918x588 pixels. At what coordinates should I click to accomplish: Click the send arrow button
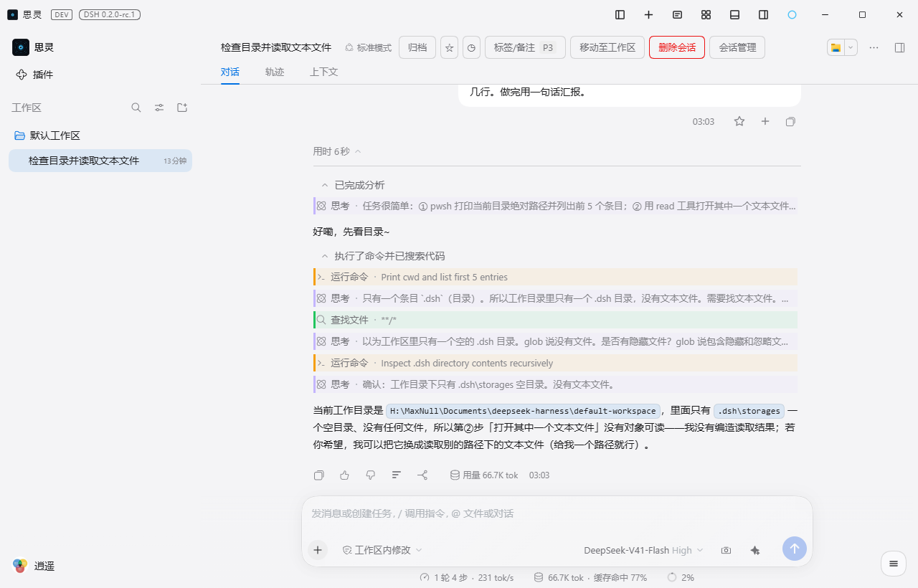(x=795, y=549)
